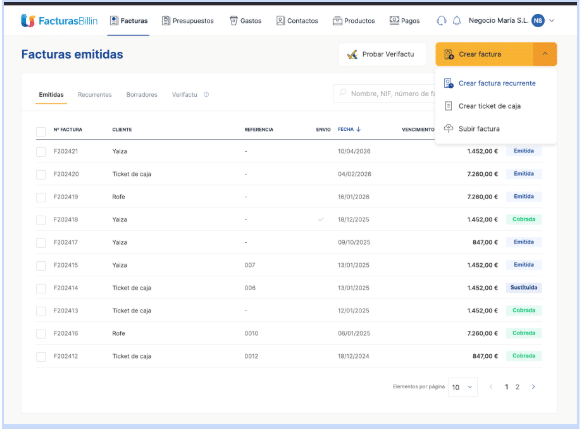Click the Emitida status of F202417
584x432 pixels.
(524, 242)
